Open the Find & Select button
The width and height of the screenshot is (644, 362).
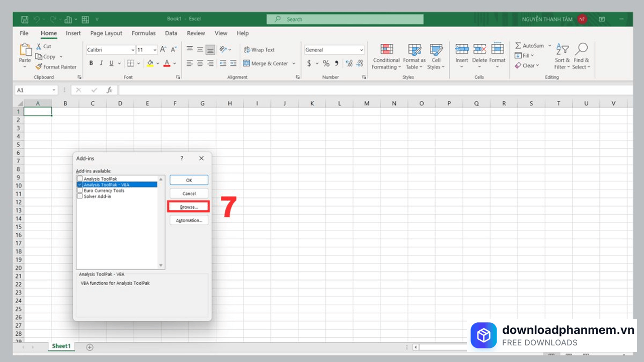point(581,56)
